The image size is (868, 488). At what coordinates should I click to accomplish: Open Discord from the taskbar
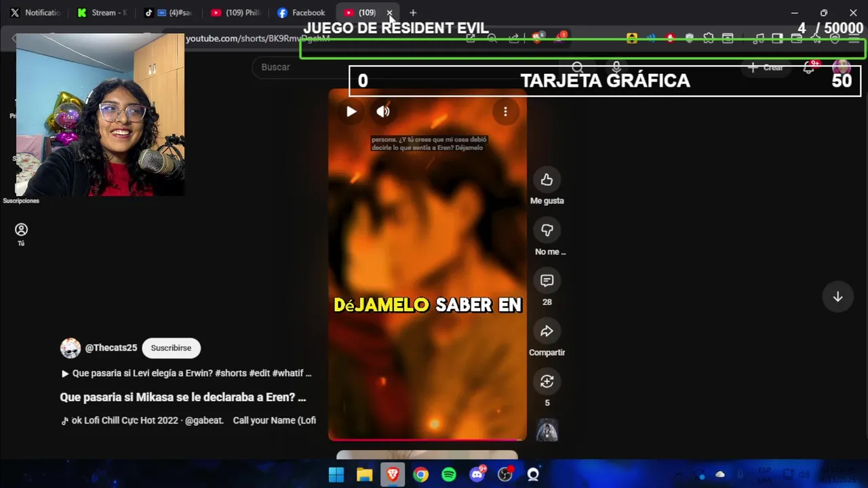(477, 474)
